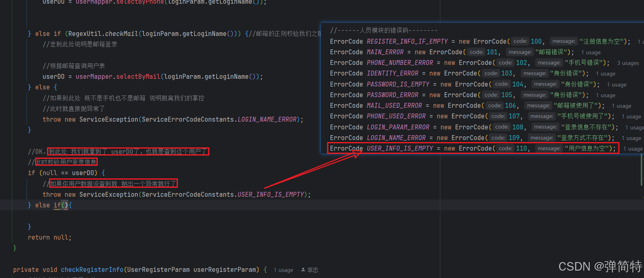Open the 1 usage hint beside MAIN_ERROR
This screenshot has height=278, width=644.
pyautogui.click(x=591, y=52)
